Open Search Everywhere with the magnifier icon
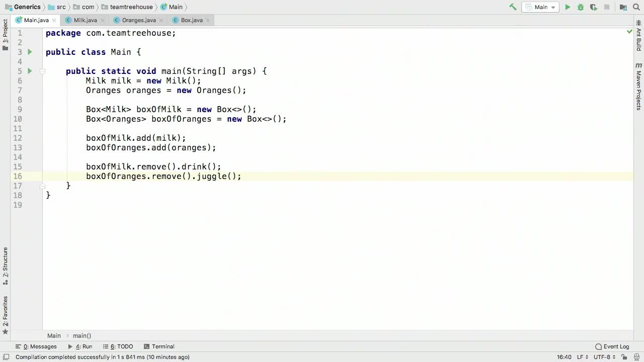Viewport: 644px width, 362px height. click(x=636, y=7)
